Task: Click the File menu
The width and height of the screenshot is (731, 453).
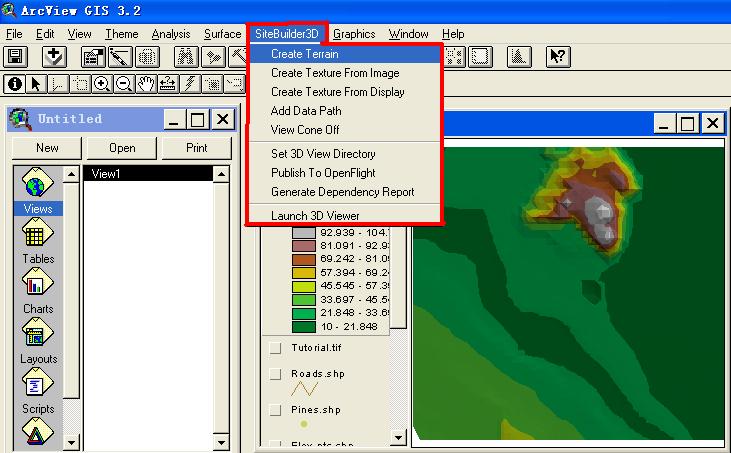Action: point(14,34)
